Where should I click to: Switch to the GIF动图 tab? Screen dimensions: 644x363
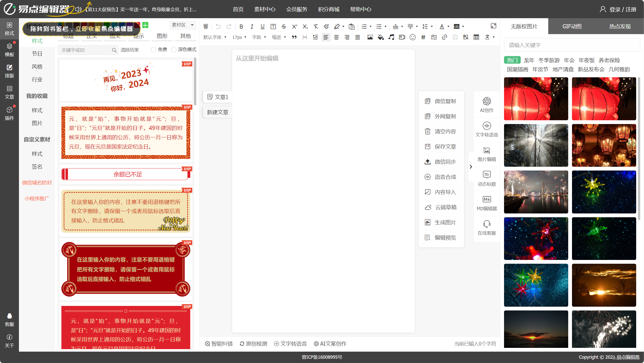coord(572,27)
